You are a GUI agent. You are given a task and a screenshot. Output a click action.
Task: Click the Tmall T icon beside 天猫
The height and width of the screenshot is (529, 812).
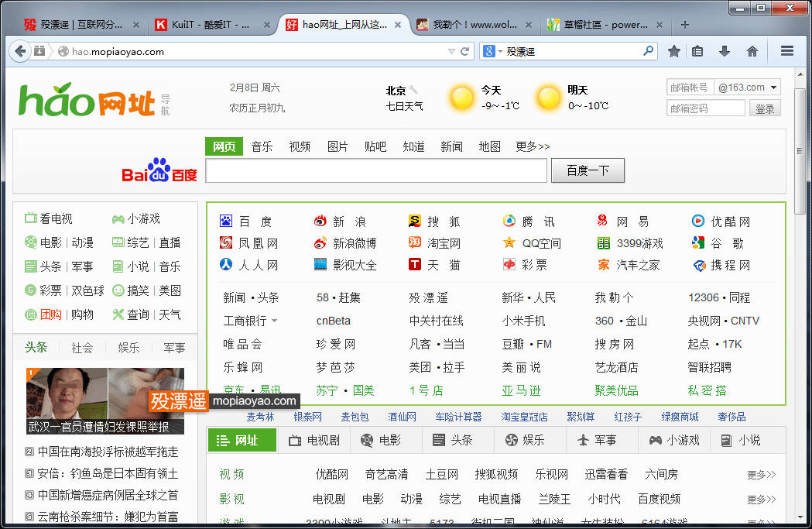pyautogui.click(x=415, y=264)
